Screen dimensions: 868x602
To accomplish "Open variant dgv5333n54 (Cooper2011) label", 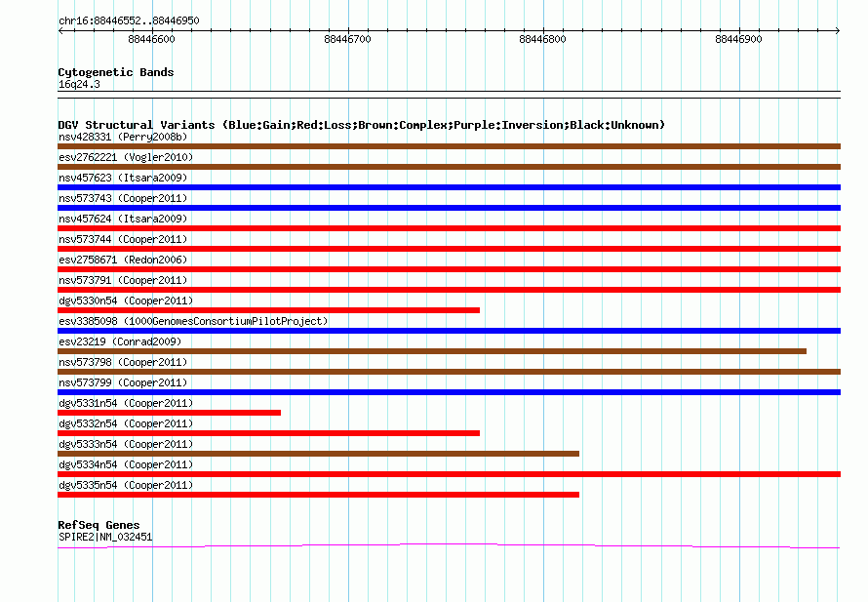I will click(x=126, y=444).
